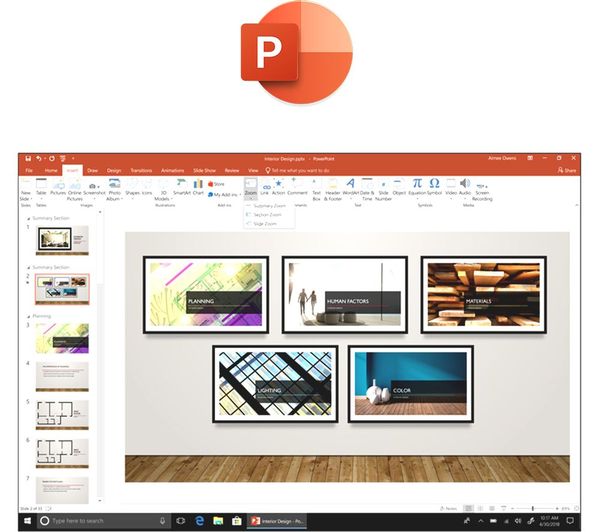This screenshot has width=600, height=532.
Task: Open the Shapes gallery
Action: [132, 188]
